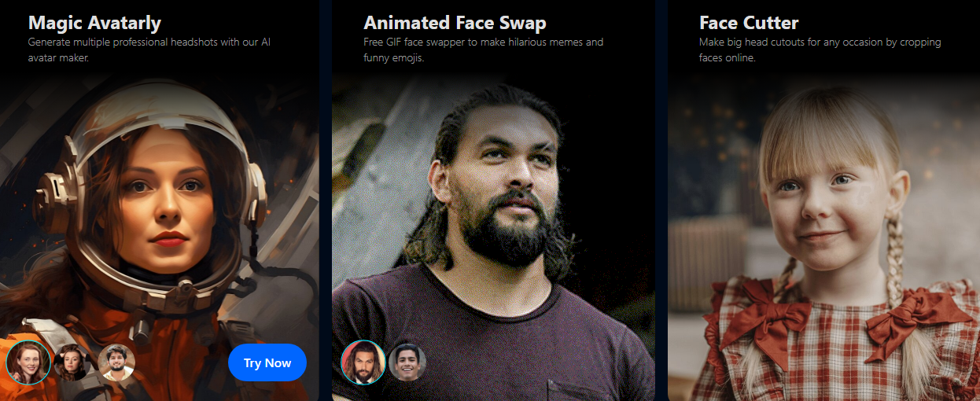Viewport: 980px width, 401px height.
Task: Select the long-haired bearded man face swap thumbnail
Action: click(x=363, y=362)
